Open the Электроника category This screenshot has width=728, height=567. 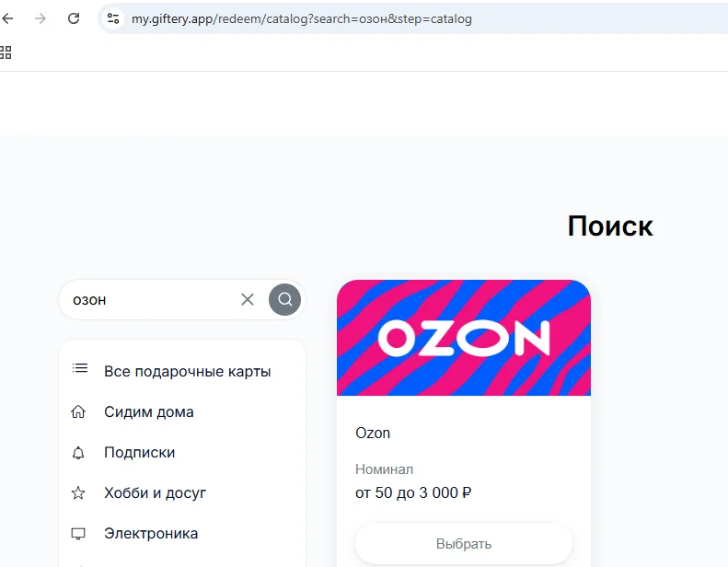coord(151,533)
